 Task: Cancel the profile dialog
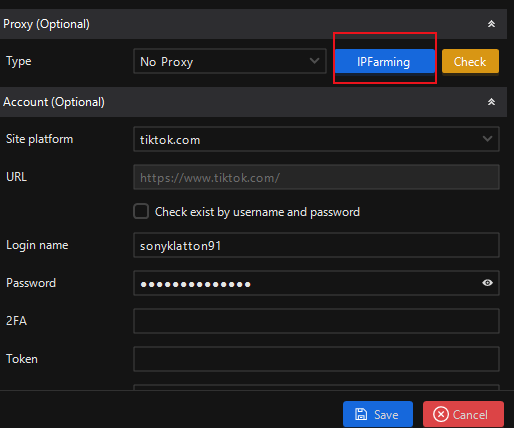463,414
